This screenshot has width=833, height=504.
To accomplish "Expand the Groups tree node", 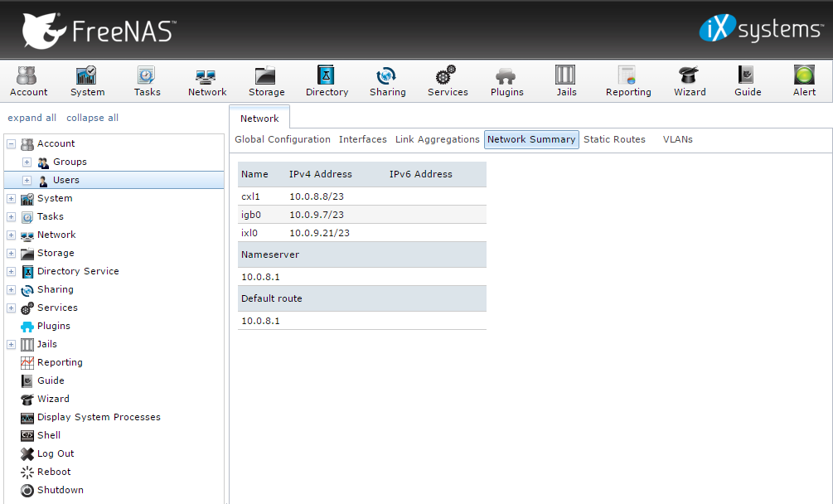I will pyautogui.click(x=27, y=162).
